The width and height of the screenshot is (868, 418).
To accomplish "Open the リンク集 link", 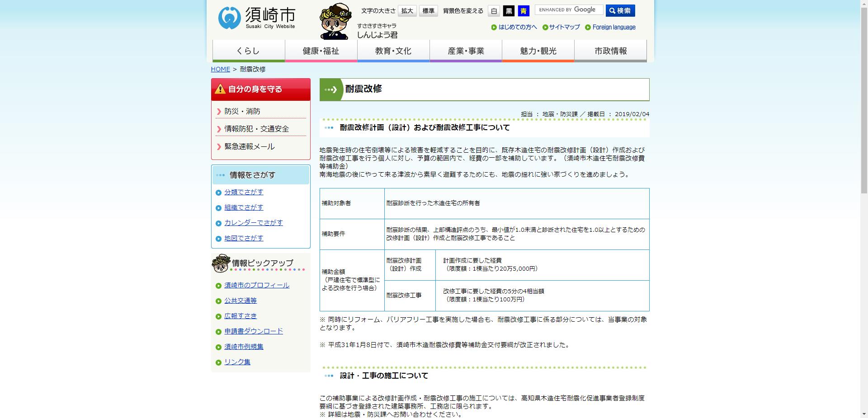I will pyautogui.click(x=236, y=362).
